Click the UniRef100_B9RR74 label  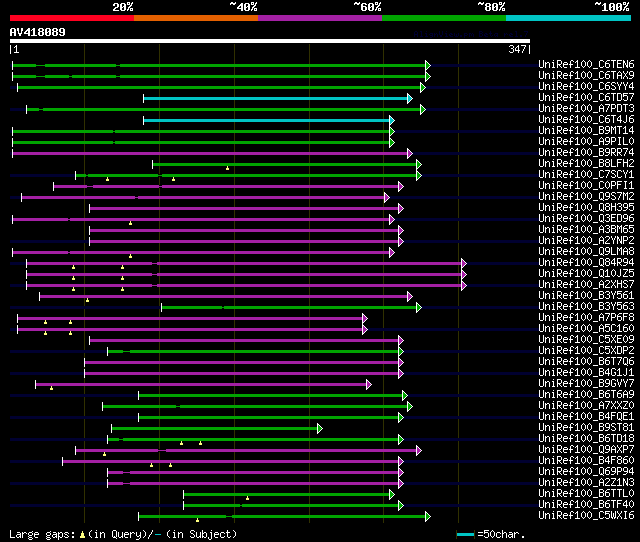pyautogui.click(x=586, y=153)
